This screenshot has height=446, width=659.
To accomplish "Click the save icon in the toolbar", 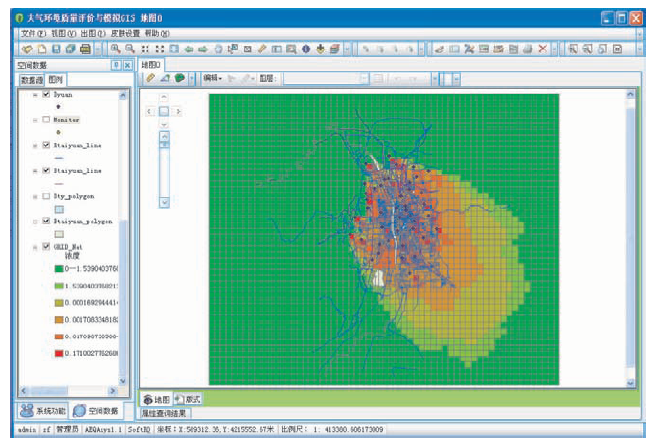I will tap(56, 48).
